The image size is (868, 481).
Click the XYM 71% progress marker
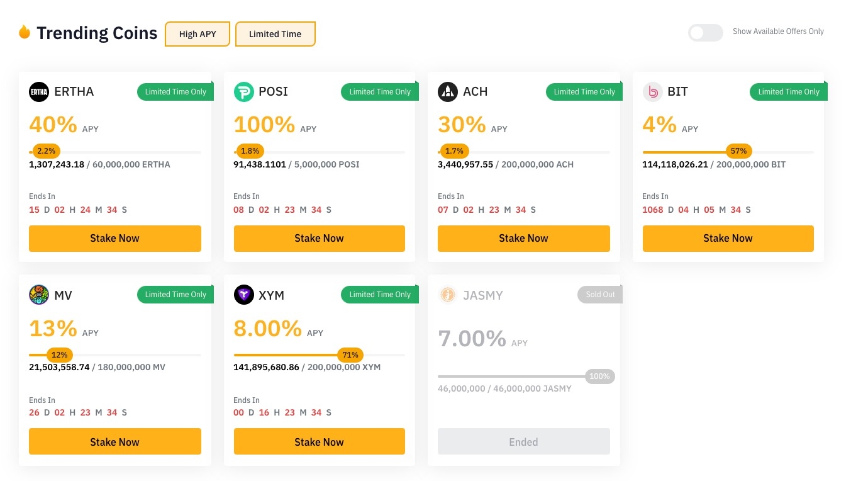(x=350, y=355)
